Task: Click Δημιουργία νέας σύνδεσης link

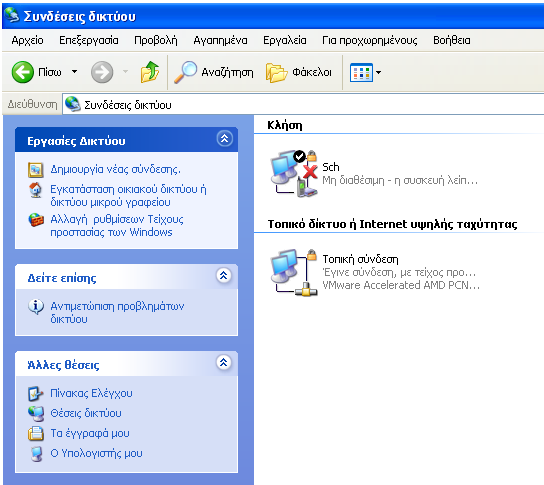Action: pyautogui.click(x=116, y=169)
